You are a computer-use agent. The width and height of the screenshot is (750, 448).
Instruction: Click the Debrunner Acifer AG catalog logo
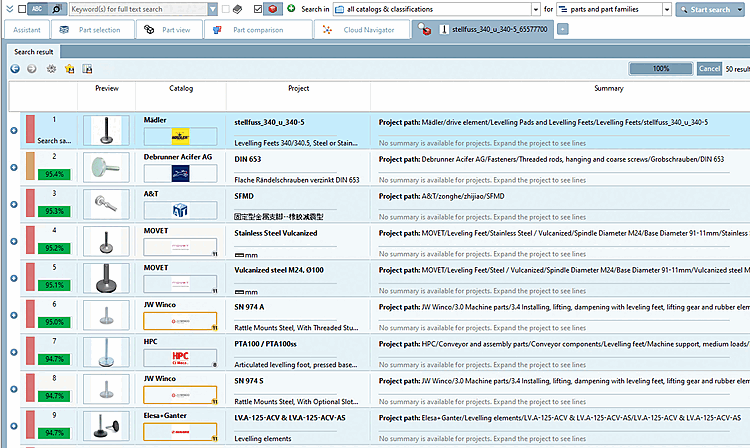click(x=180, y=174)
